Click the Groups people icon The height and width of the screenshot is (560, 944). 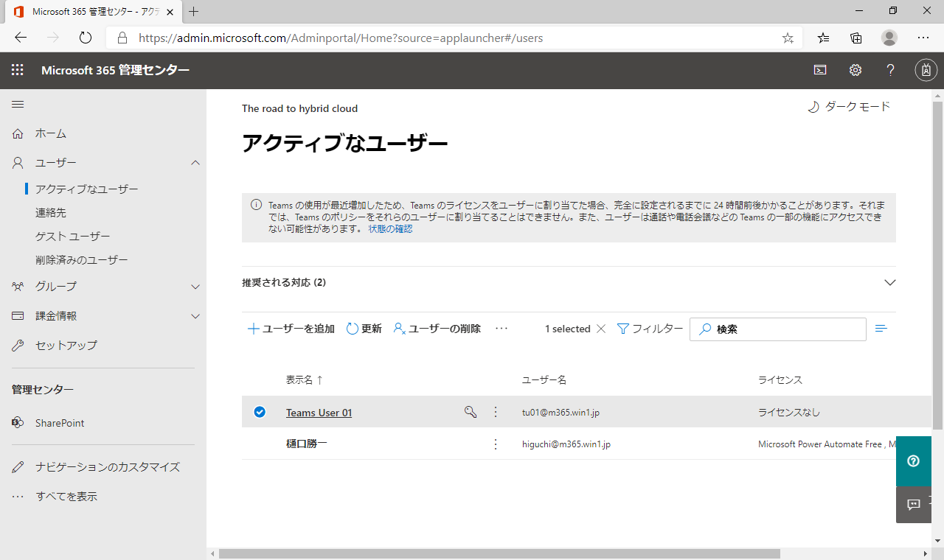(18, 287)
